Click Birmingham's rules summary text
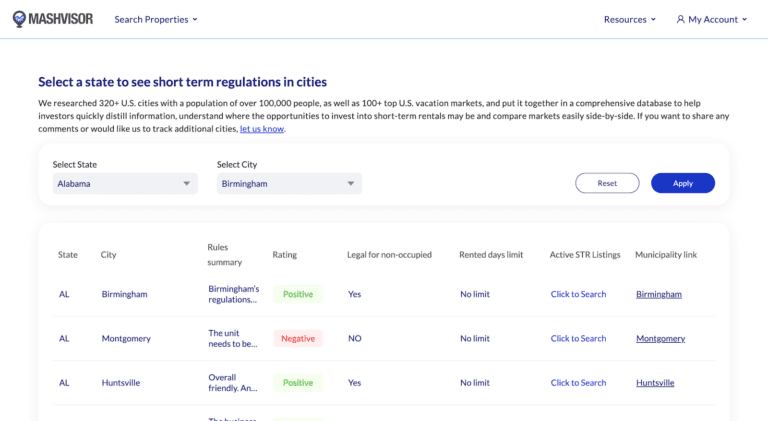The height and width of the screenshot is (421, 768). pos(233,294)
